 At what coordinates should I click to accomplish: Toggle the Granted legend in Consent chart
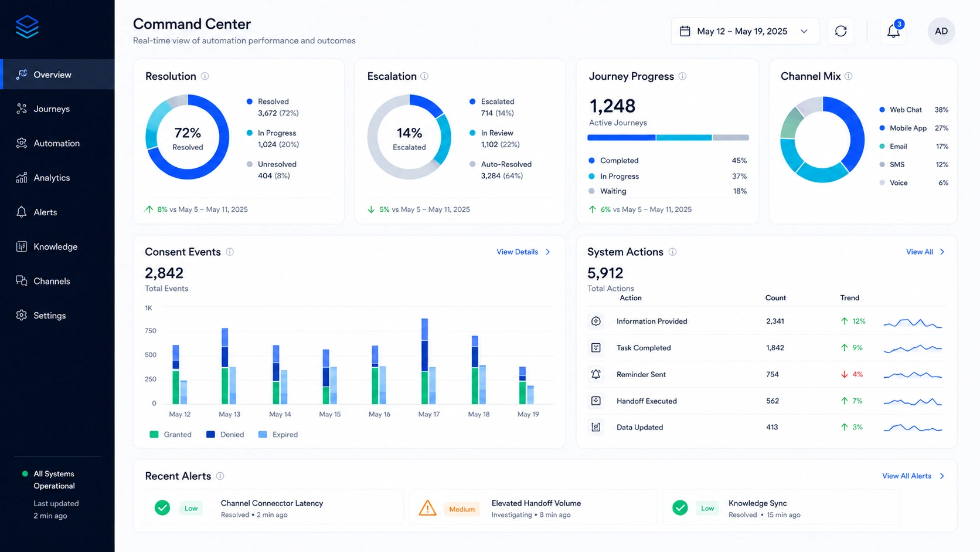click(x=171, y=435)
